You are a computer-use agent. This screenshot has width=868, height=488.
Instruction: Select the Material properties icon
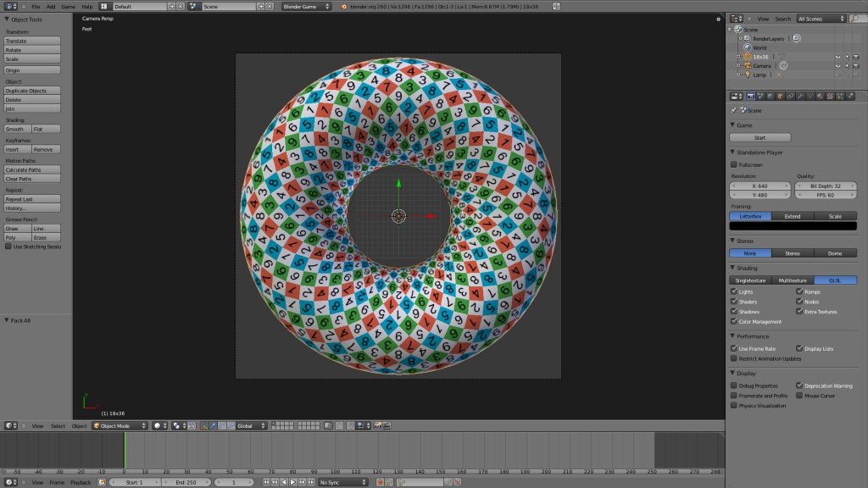click(820, 97)
